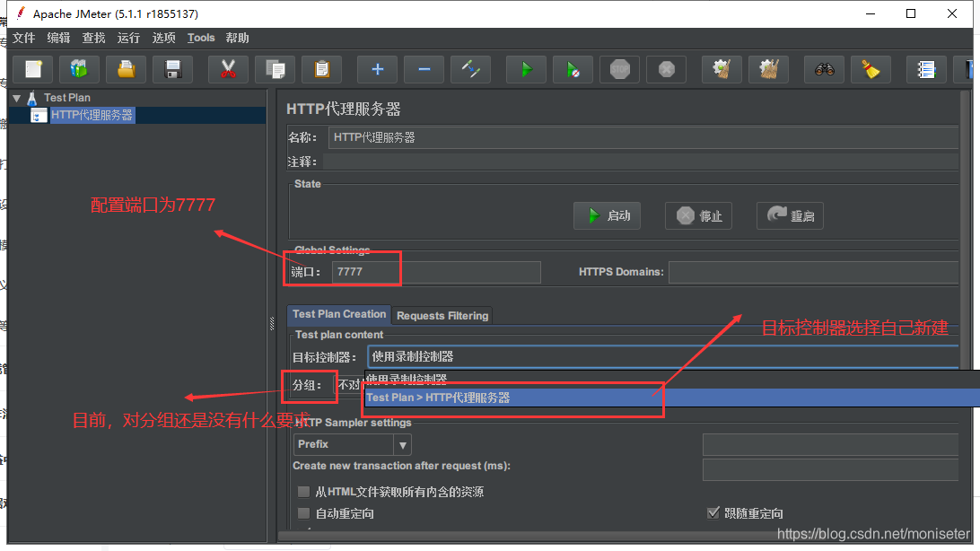Start the test with green play icon
The height and width of the screenshot is (551, 980).
point(526,69)
